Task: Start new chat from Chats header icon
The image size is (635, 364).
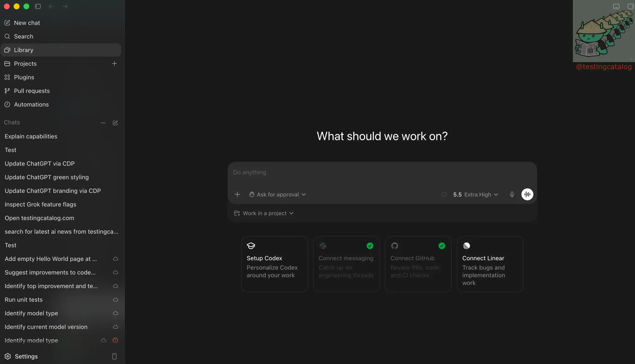Action: pyautogui.click(x=115, y=123)
